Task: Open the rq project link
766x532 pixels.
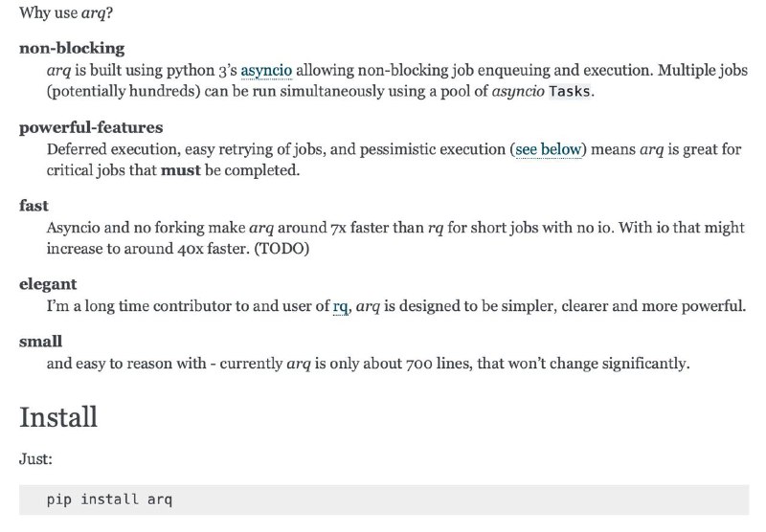Action: (x=341, y=307)
